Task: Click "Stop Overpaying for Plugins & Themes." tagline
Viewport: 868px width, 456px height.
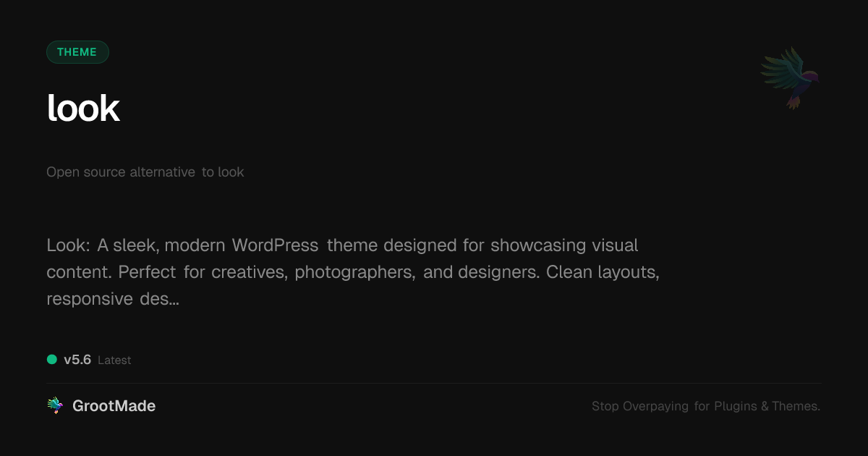Action: [x=705, y=406]
